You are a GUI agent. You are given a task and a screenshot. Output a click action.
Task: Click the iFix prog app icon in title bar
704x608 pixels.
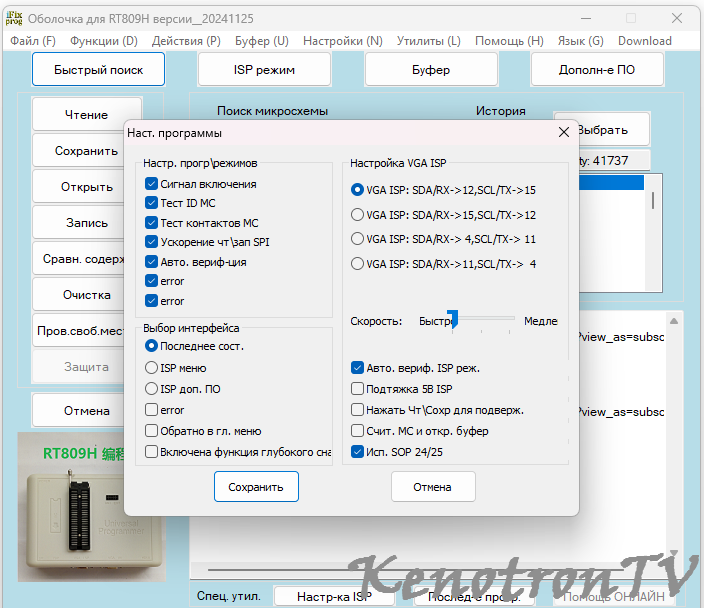[13, 18]
